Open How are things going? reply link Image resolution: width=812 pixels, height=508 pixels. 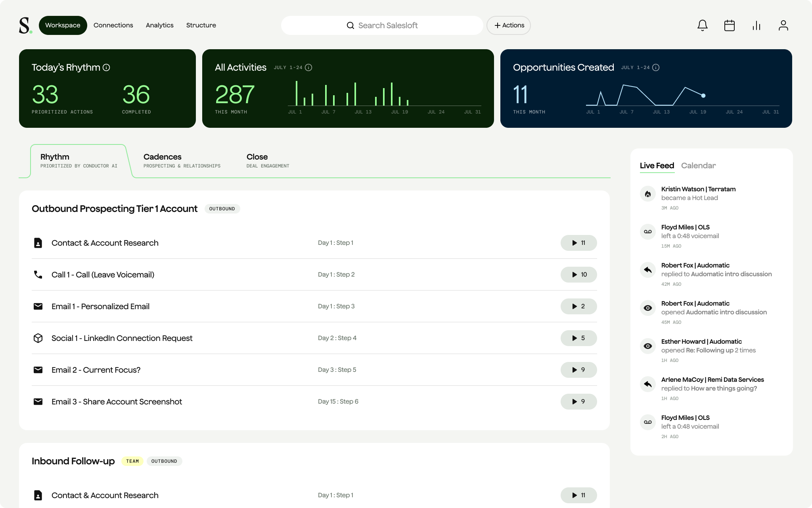(x=724, y=388)
